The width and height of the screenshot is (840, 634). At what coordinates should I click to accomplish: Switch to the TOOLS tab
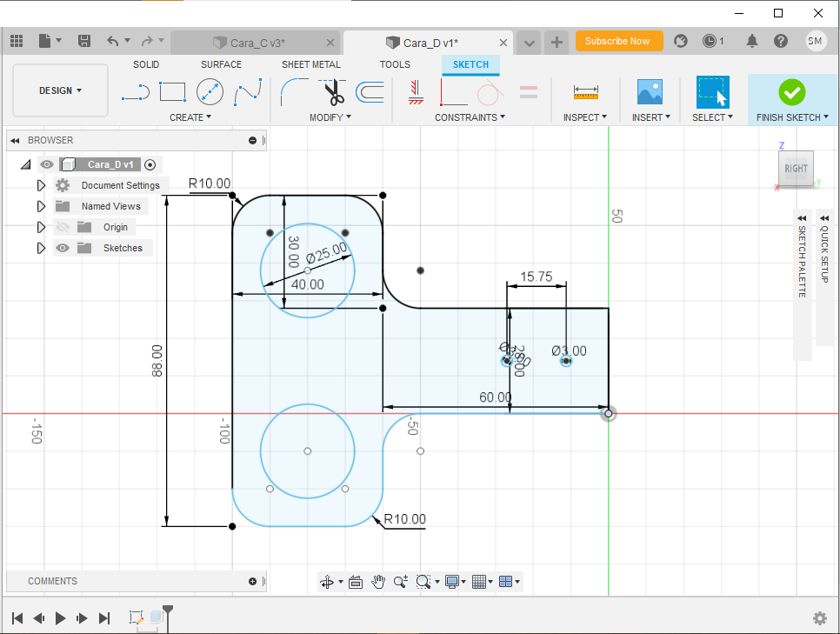pos(395,64)
